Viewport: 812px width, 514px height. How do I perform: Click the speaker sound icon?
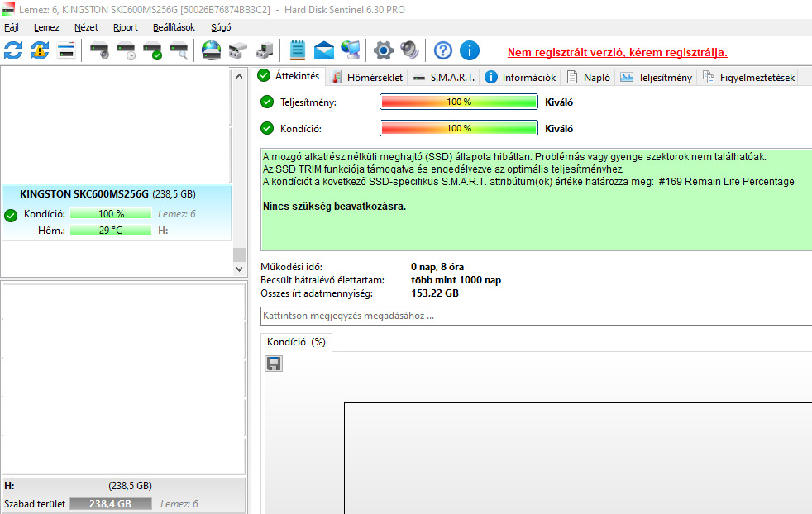click(409, 50)
